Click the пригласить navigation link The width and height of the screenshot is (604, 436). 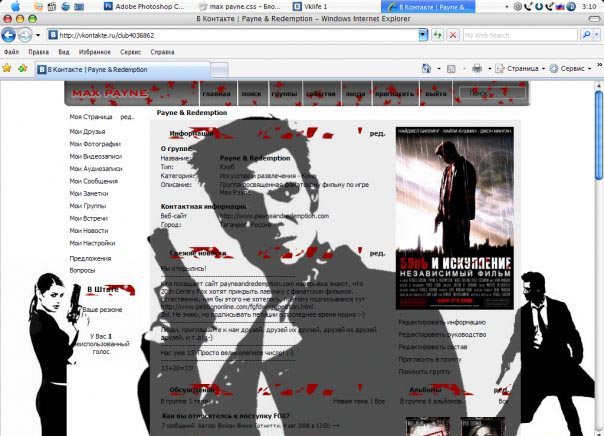pos(395,94)
